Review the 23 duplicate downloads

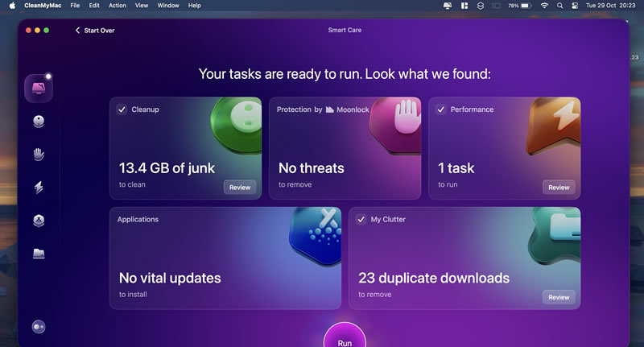tap(559, 297)
